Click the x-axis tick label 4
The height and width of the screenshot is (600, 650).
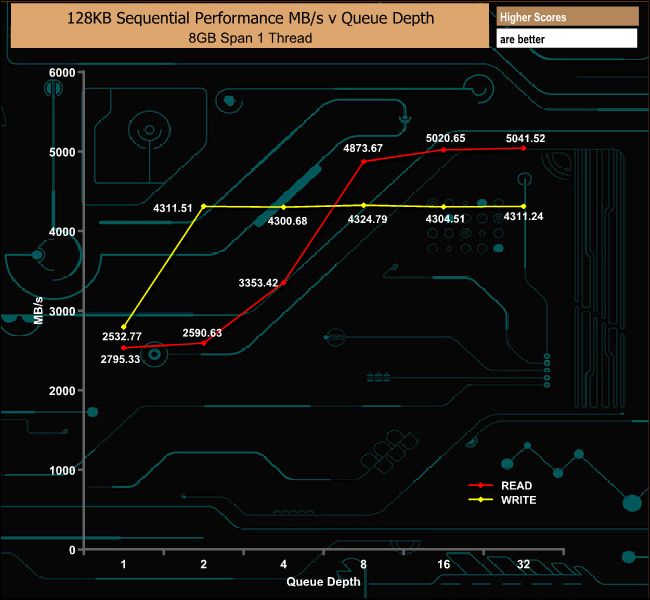[284, 564]
